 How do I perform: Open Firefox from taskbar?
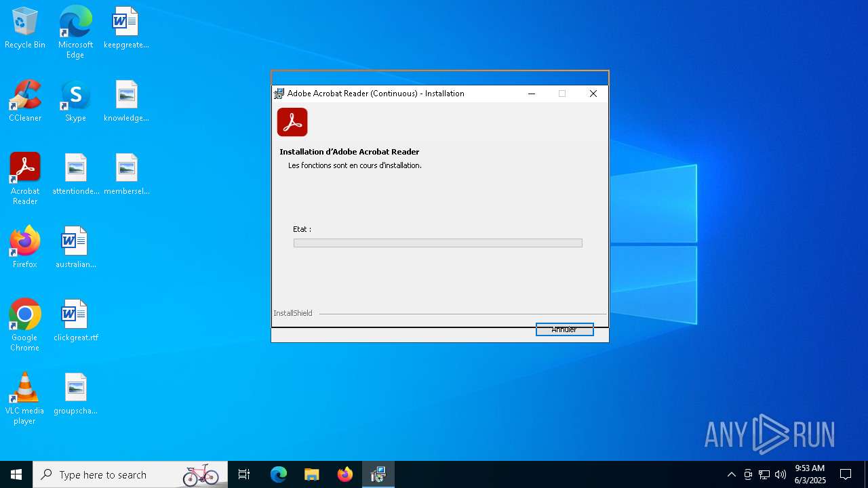click(x=345, y=474)
